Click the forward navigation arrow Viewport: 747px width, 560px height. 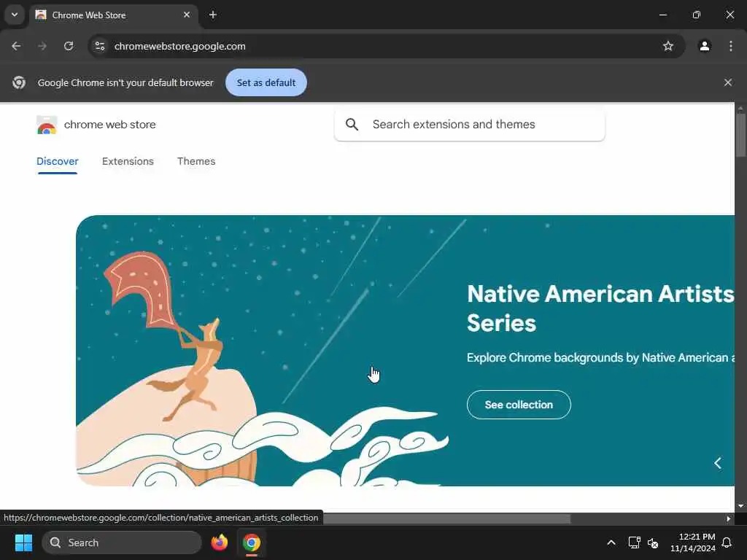coord(42,46)
